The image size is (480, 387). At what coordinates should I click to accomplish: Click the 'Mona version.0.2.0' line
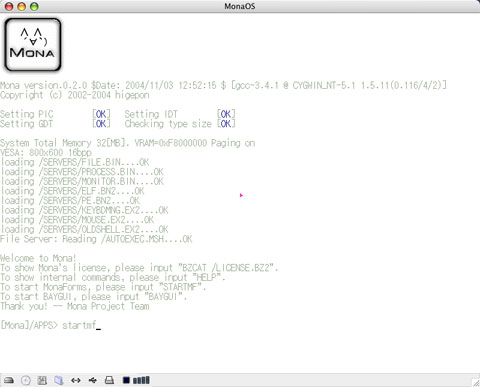(x=223, y=85)
